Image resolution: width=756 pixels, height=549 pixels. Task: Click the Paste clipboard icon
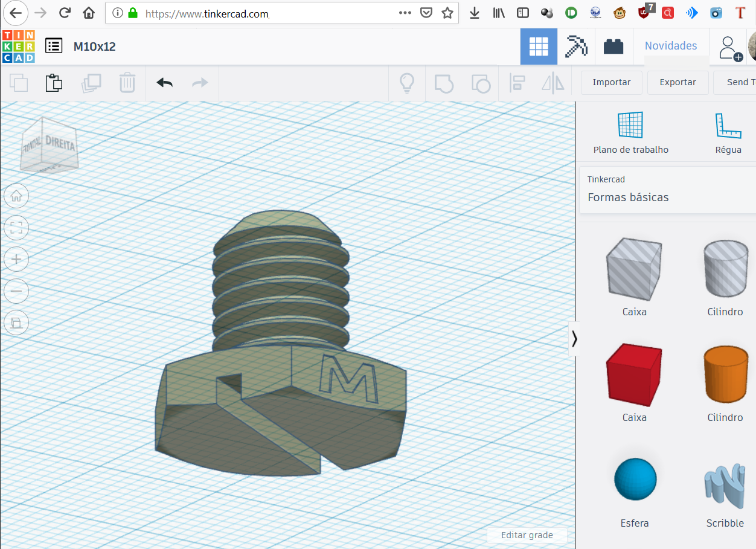[54, 83]
